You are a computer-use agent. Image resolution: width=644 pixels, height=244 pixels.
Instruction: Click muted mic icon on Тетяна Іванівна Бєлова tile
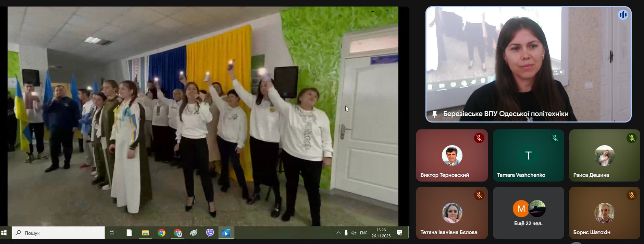(x=479, y=195)
